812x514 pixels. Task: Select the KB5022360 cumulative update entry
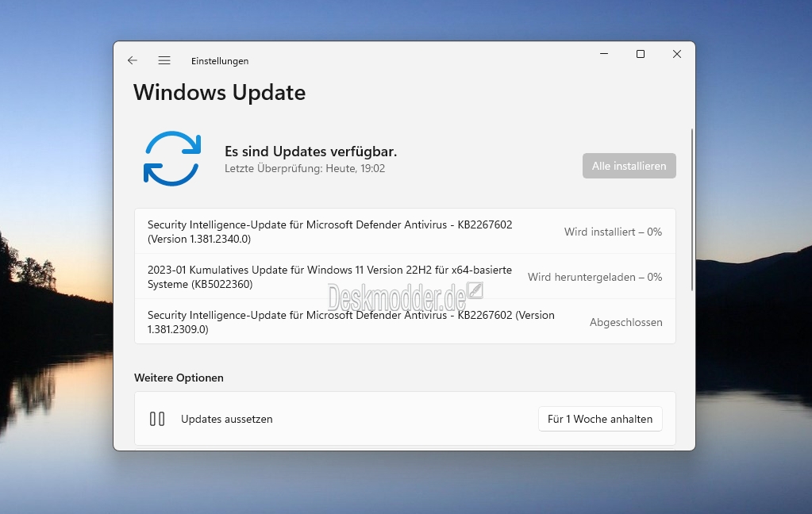[x=405, y=276]
